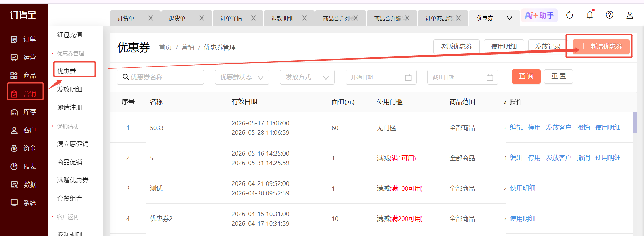Image resolution: width=644 pixels, height=236 pixels.
Task: Close the 商品合并编辑 tab
Action: (407, 18)
